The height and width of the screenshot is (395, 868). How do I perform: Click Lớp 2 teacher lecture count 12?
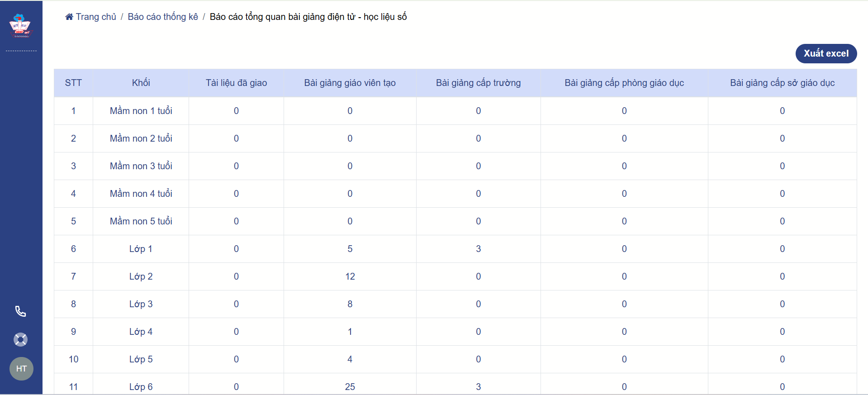click(350, 276)
